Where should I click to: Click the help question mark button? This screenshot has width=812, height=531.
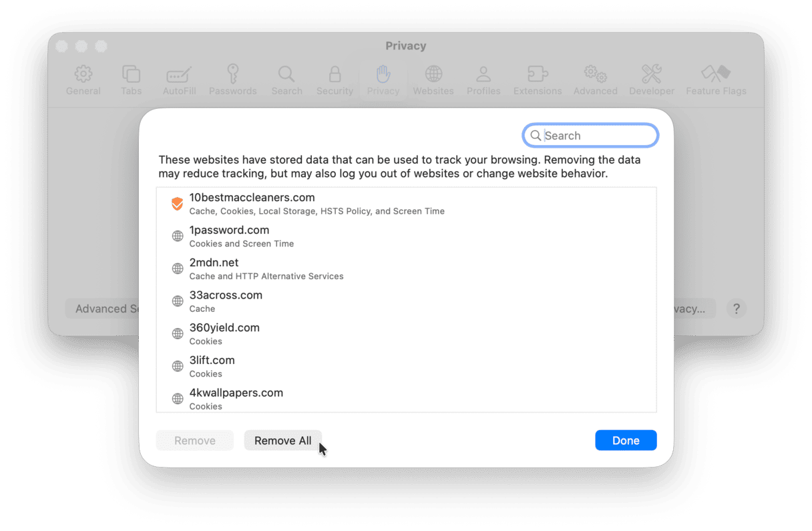coord(737,309)
